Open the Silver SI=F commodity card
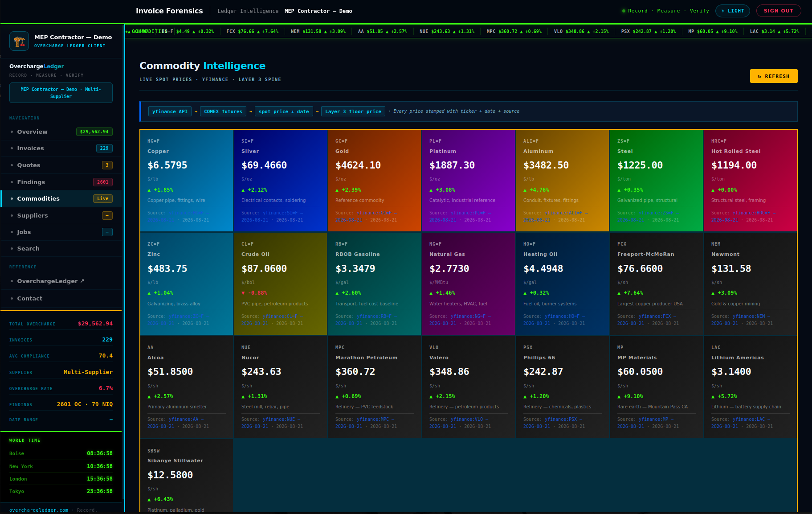The image size is (812, 514). tap(281, 181)
